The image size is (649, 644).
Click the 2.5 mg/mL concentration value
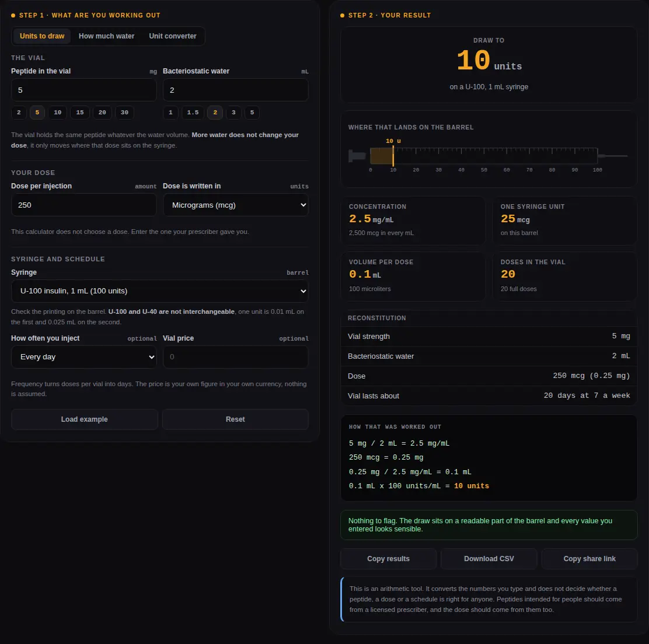[x=371, y=219]
